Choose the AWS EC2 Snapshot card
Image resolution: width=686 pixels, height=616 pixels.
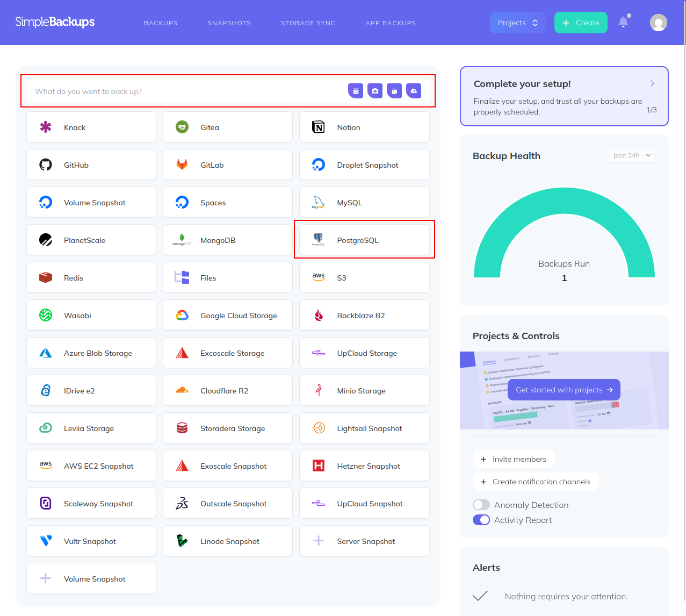coord(91,466)
